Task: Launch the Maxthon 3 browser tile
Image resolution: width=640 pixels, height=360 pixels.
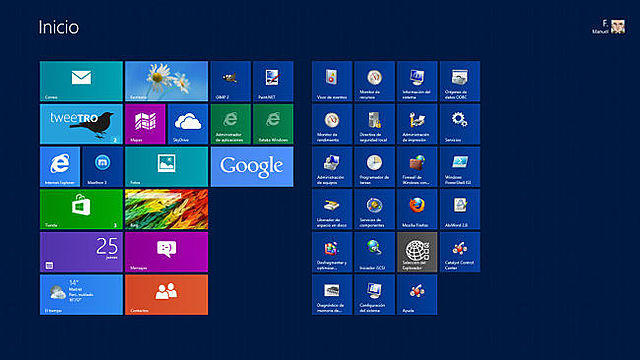Action: tap(102, 167)
